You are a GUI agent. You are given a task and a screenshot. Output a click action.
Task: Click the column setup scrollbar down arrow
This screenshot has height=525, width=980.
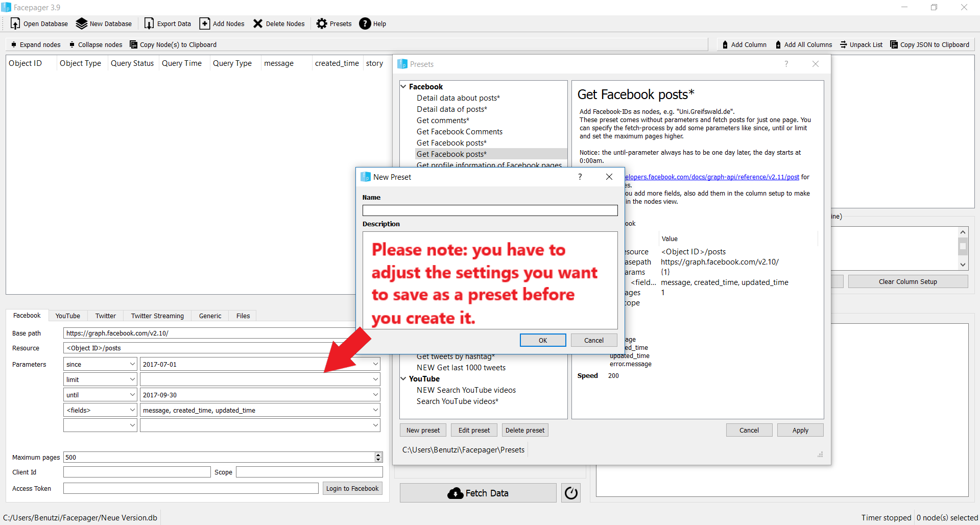[963, 265]
